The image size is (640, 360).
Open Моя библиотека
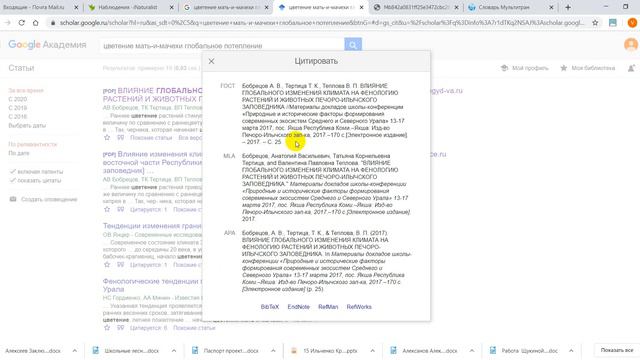[x=588, y=68]
